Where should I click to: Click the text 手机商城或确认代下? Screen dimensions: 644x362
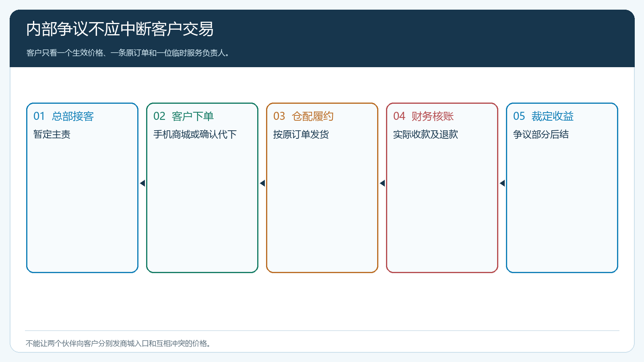(x=195, y=134)
